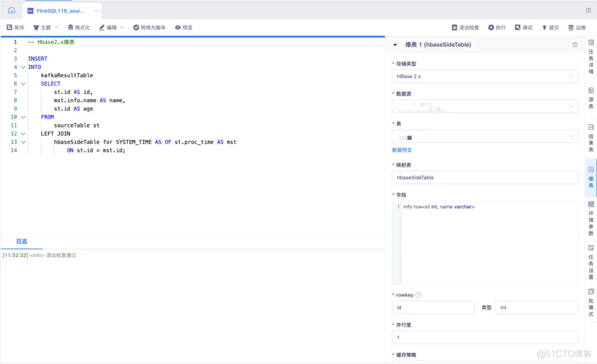Viewport: 597px width, 364px height.
Task: Open 源表 source table sidebar panel
Action: [591, 98]
